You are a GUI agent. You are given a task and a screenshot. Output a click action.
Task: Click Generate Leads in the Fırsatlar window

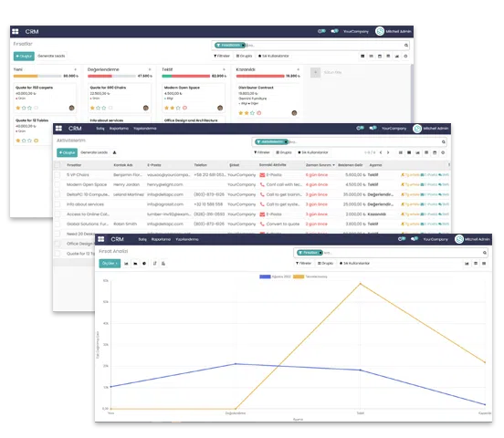(51, 57)
